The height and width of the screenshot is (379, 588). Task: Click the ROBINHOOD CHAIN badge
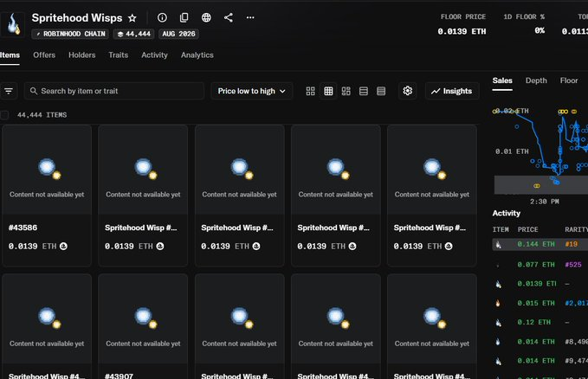tap(70, 34)
